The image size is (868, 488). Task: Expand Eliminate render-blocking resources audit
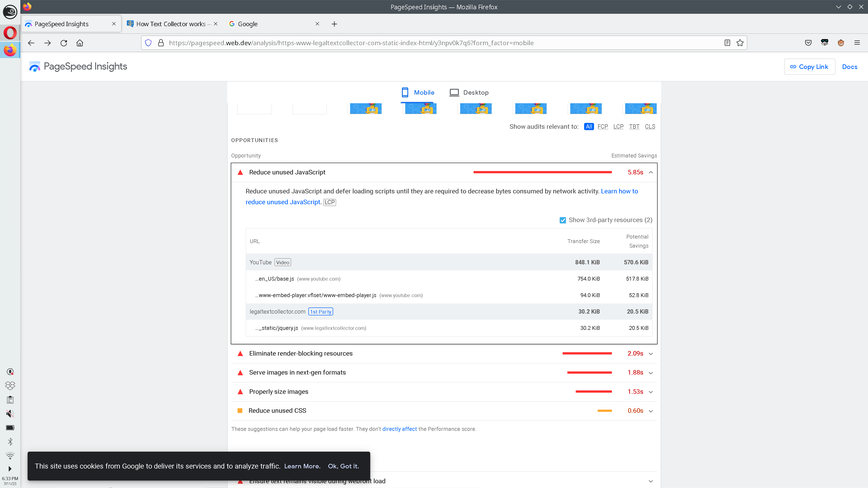(x=651, y=354)
